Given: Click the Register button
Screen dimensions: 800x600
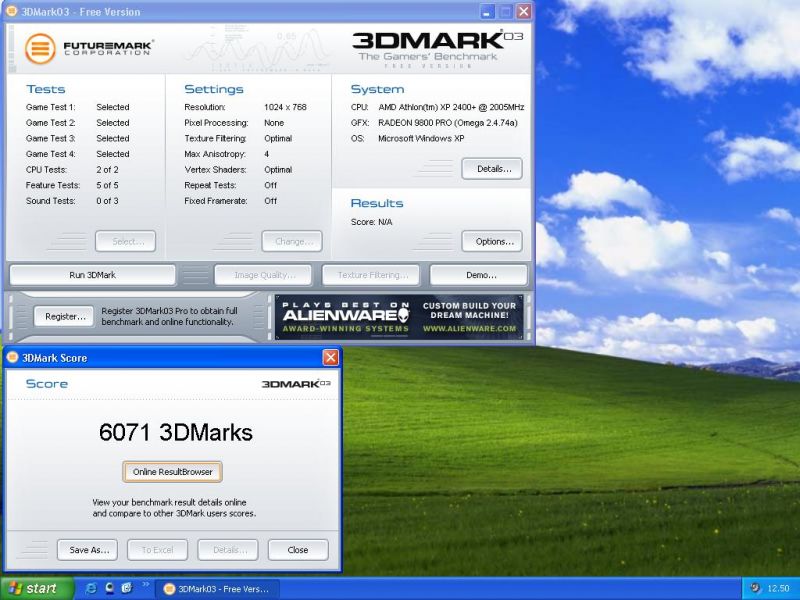Looking at the screenshot, I should 64,316.
